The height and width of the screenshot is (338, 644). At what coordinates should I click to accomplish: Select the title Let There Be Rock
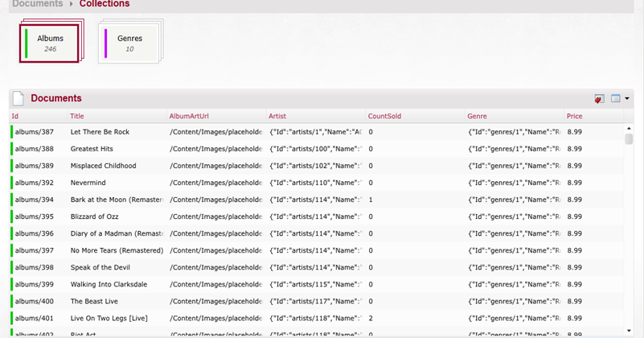click(x=100, y=132)
